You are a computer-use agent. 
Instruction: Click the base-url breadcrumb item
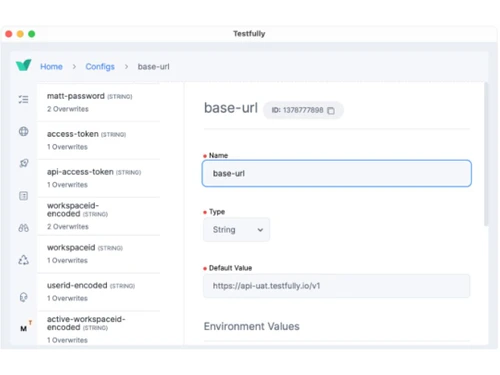coord(154,67)
